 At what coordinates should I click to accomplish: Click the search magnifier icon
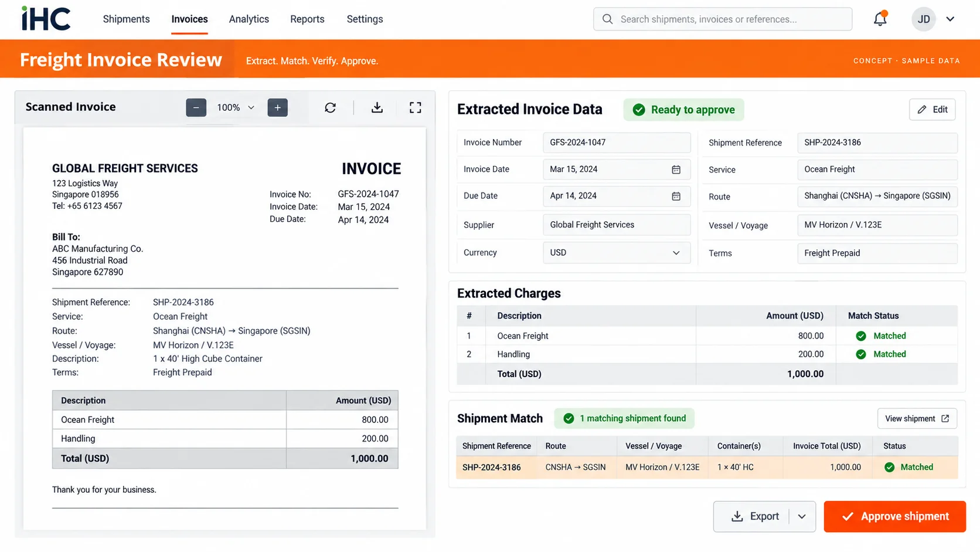(x=608, y=19)
